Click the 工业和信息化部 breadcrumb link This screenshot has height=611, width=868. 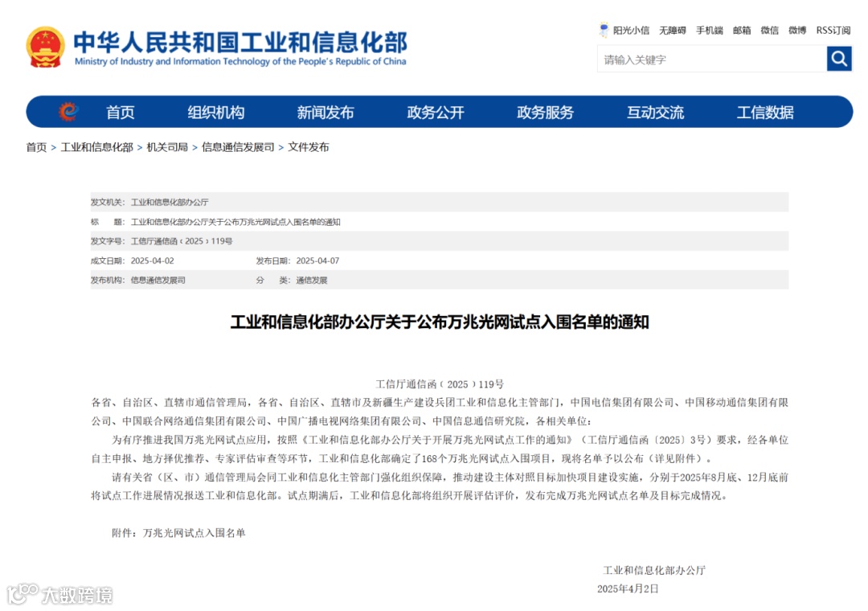pyautogui.click(x=97, y=147)
